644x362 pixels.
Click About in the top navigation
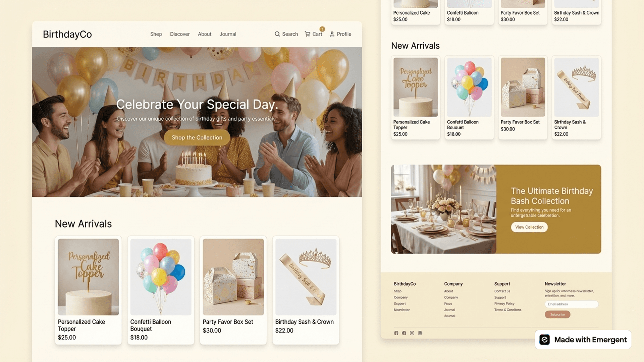204,34
